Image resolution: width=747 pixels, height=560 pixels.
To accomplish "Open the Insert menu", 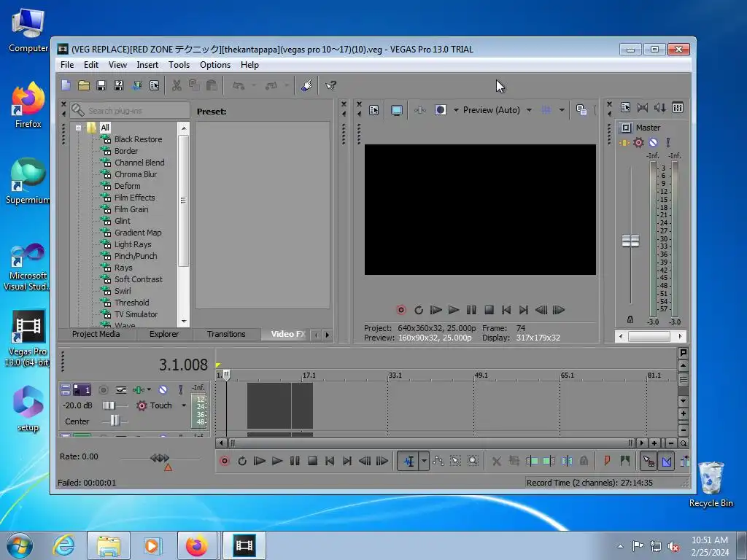I will (x=147, y=65).
